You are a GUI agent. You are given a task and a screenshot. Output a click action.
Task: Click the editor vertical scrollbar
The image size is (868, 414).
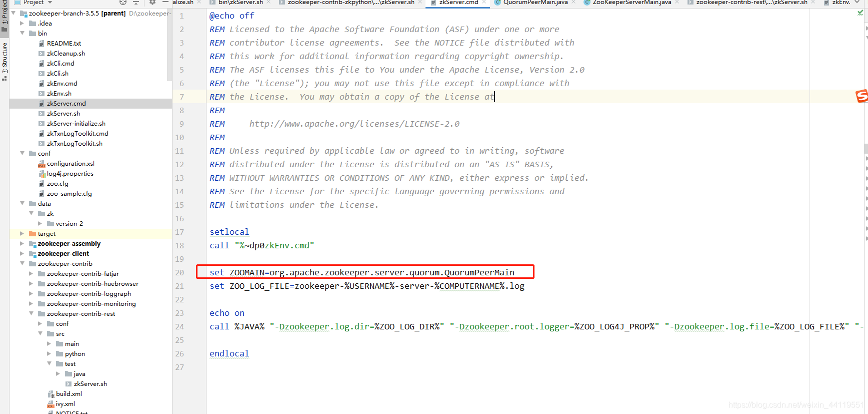[865, 149]
